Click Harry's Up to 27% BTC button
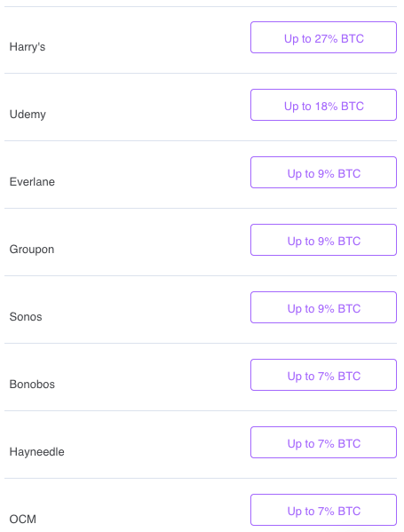 323,37
